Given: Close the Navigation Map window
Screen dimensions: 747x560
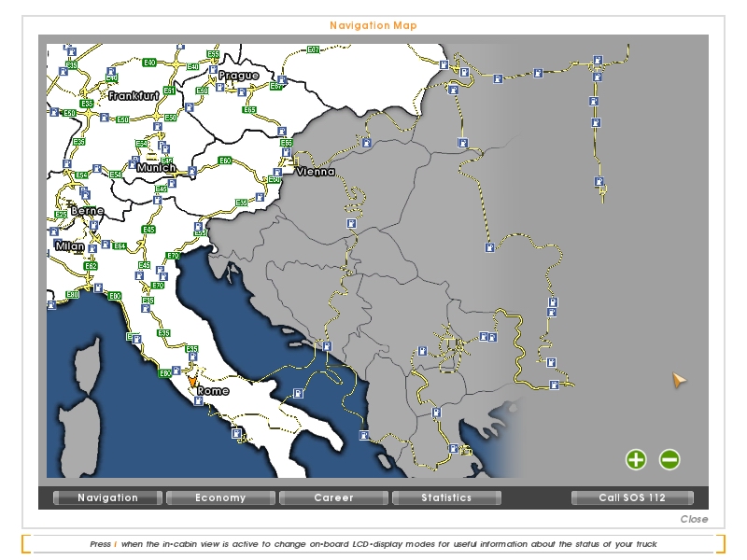Looking at the screenshot, I should point(694,519).
